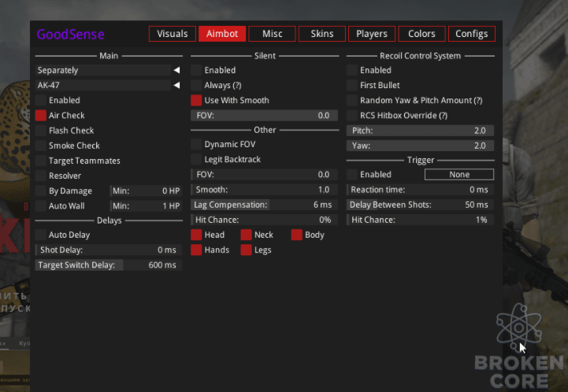
Task: Enable the Trigger Enabled checkbox
Action: coord(351,175)
